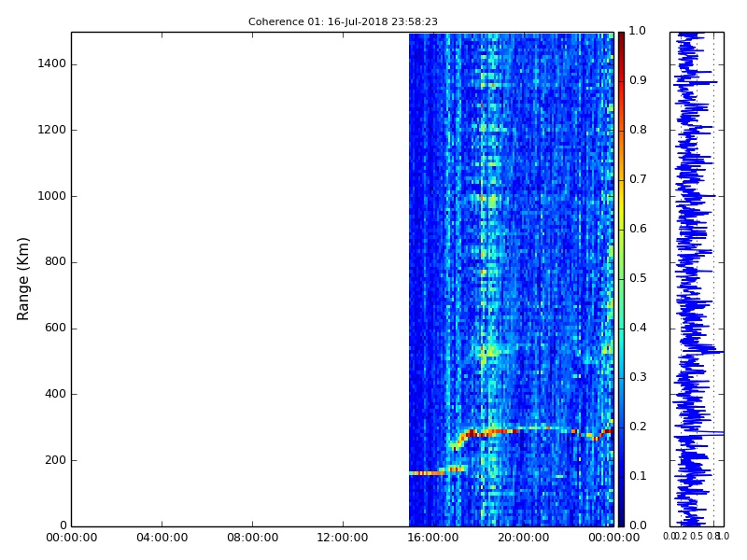Click the colorbar at the 0.5 level
747x560 pixels.
coord(621,278)
